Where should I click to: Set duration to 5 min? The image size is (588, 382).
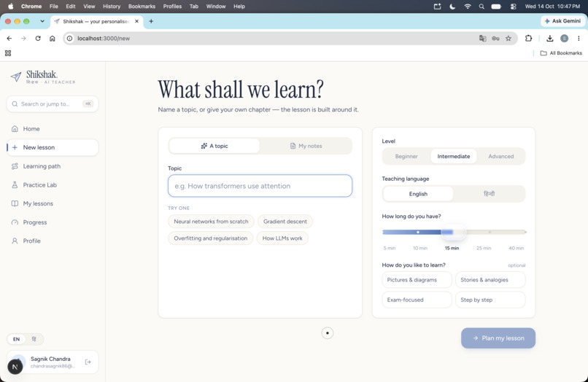[x=390, y=248]
